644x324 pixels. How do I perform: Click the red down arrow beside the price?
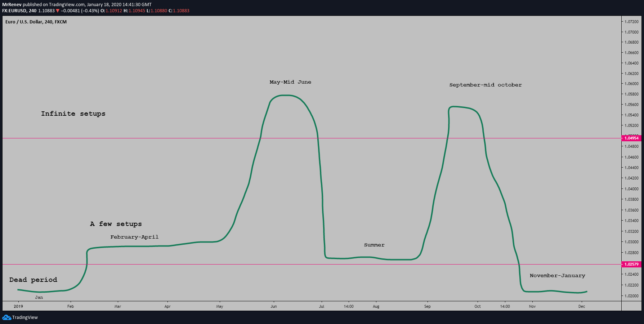[x=58, y=11]
